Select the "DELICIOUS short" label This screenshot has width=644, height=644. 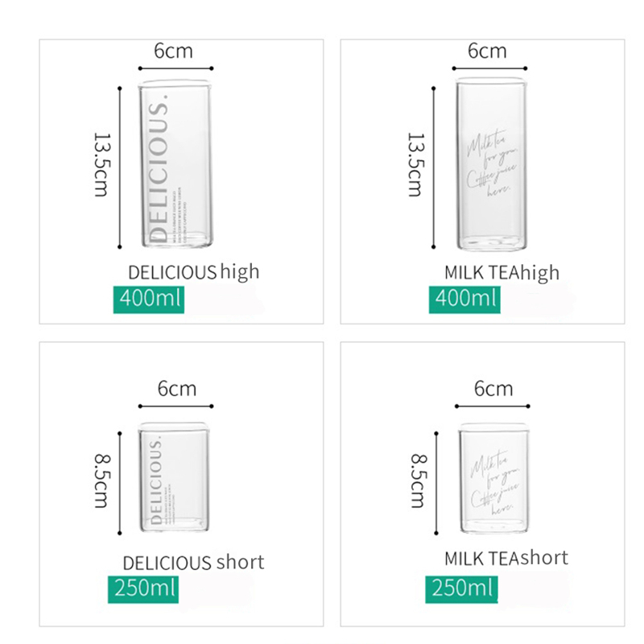[x=193, y=562]
